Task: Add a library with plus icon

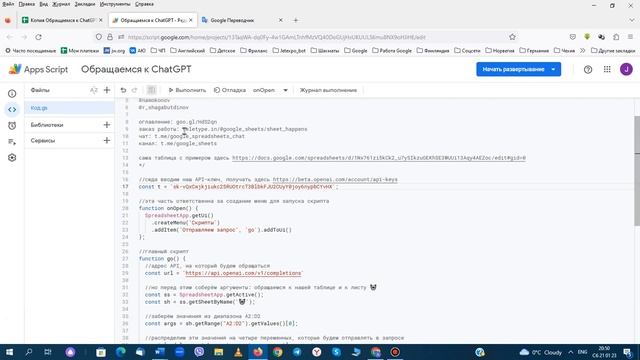Action: pos(107,125)
